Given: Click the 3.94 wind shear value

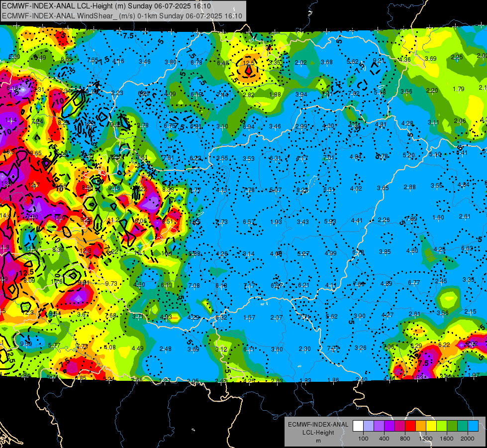Looking at the screenshot, I should (x=301, y=94).
